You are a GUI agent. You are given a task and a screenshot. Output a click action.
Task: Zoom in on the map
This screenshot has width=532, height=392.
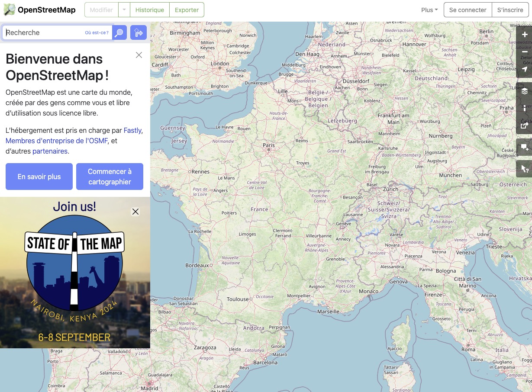tap(524, 34)
